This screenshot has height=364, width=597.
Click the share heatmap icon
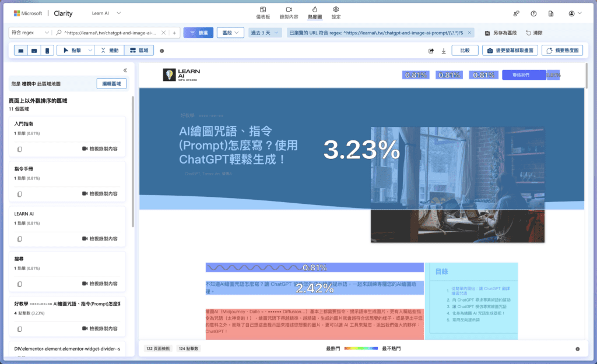click(431, 51)
